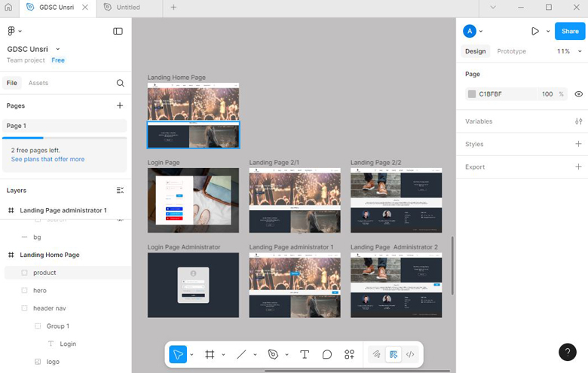The width and height of the screenshot is (588, 373).
Task: Open the Actions components tool
Action: tap(349, 354)
